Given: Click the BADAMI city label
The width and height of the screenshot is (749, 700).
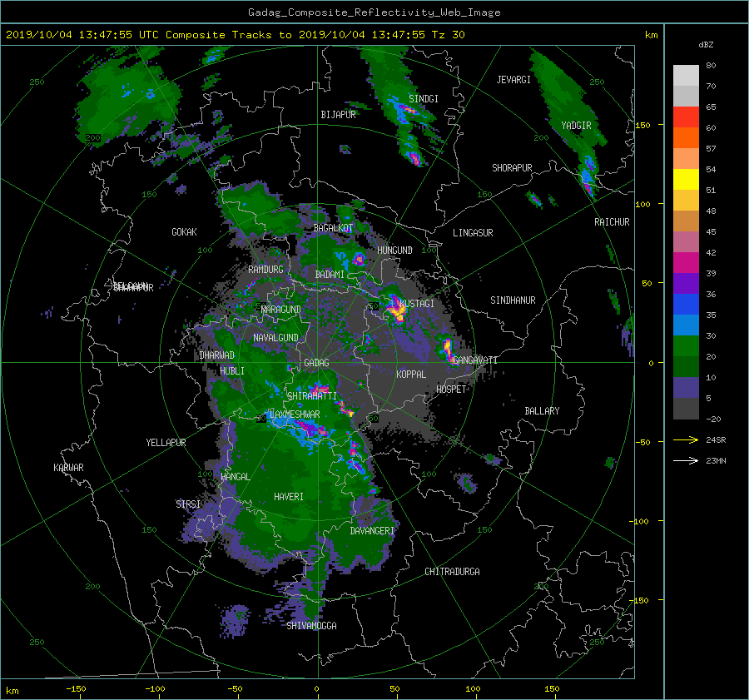Looking at the screenshot, I should pyautogui.click(x=330, y=275).
